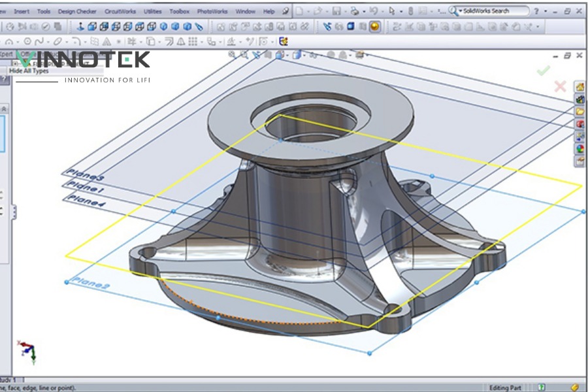588x392 pixels.
Task: Click the PhotoWorks render pencil icon
Action: tap(327, 26)
